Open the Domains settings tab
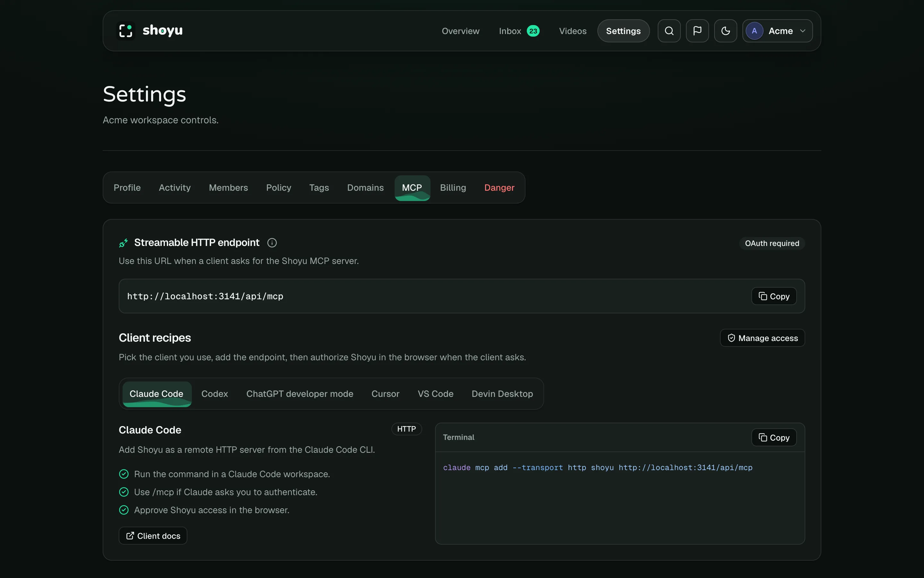Screen dimensions: 924x578 click(365, 188)
